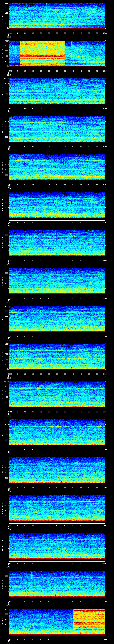Image resolution: width=114 pixels, height=644 pixels.
Task: Select the '0:18:00' start time label
Action: point(9,184)
